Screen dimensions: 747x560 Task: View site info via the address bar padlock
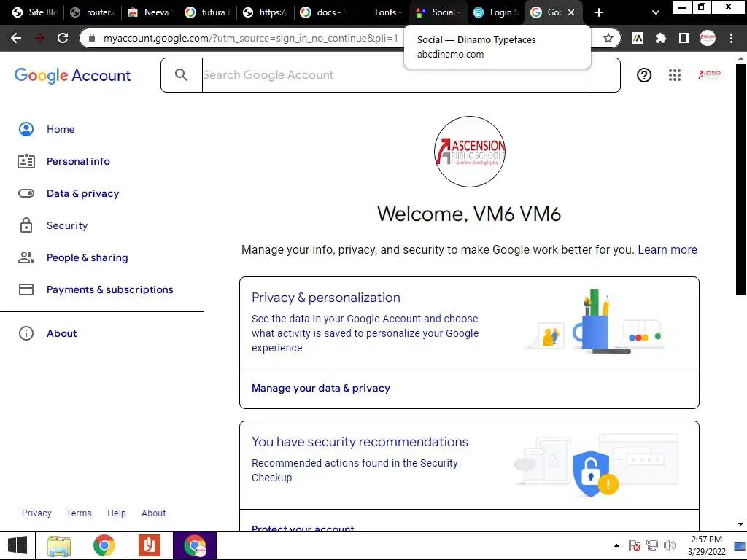pyautogui.click(x=92, y=38)
